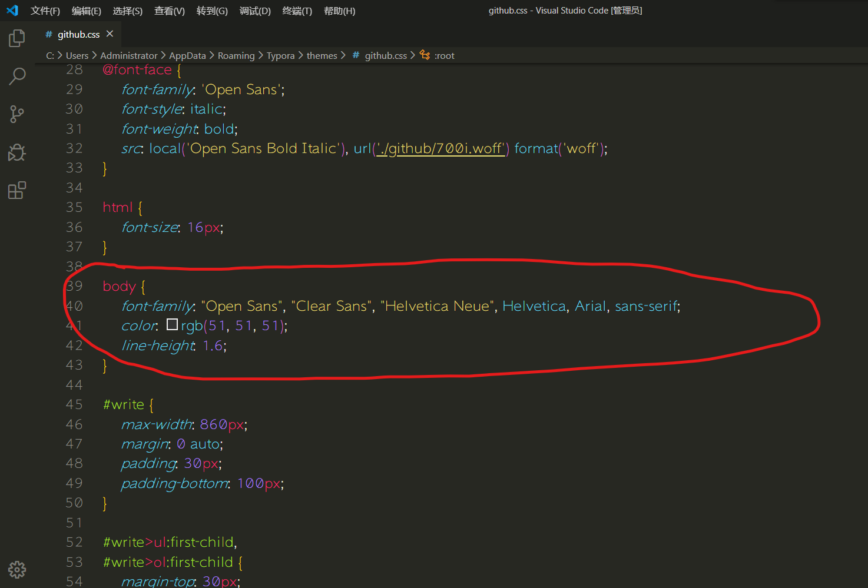Click the font-weight property on line 31
The height and width of the screenshot is (588, 868).
point(159,129)
